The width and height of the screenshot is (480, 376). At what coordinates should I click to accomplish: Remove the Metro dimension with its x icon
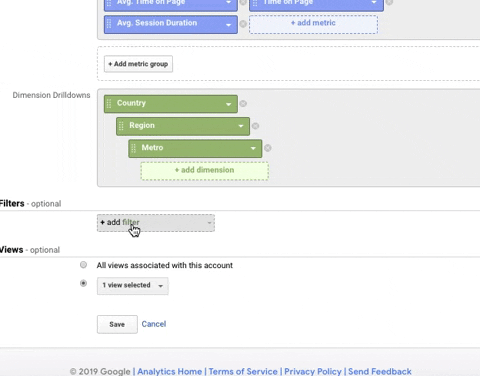click(268, 148)
